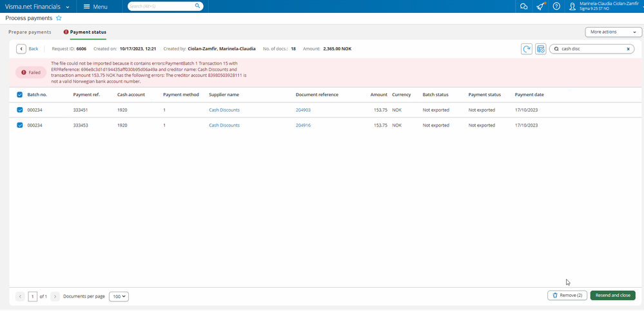Viewport: 644px width, 311px height.
Task: Click total amount 2,365.00 NOK
Action: coord(337,48)
